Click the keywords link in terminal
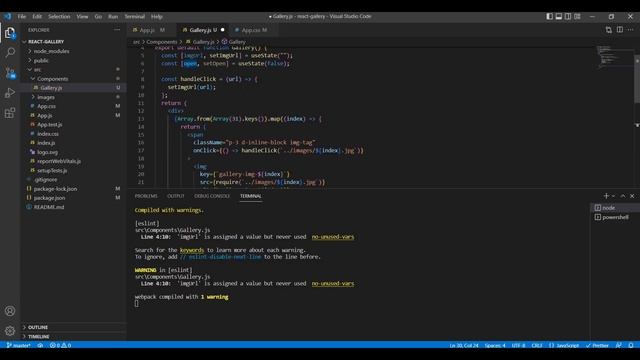 tap(192, 250)
